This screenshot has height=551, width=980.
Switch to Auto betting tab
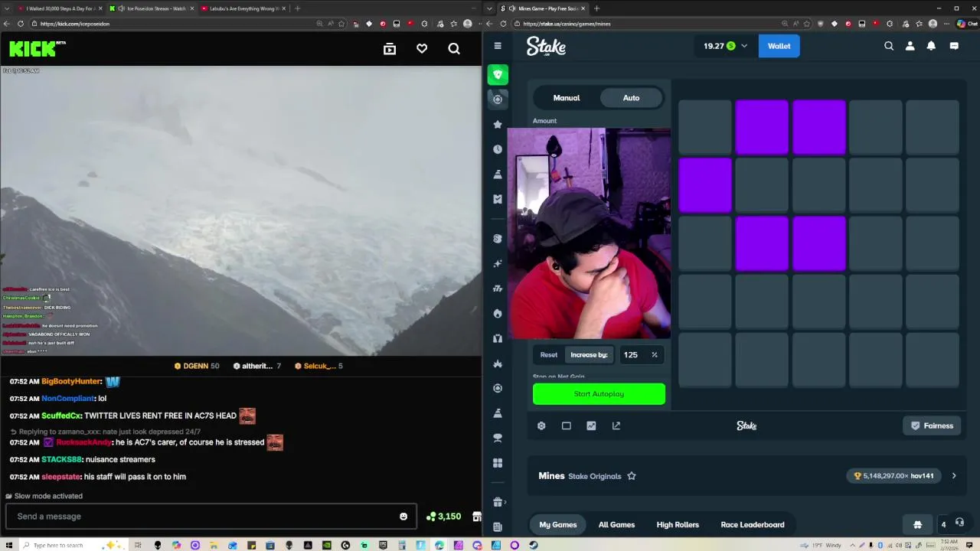point(631,98)
